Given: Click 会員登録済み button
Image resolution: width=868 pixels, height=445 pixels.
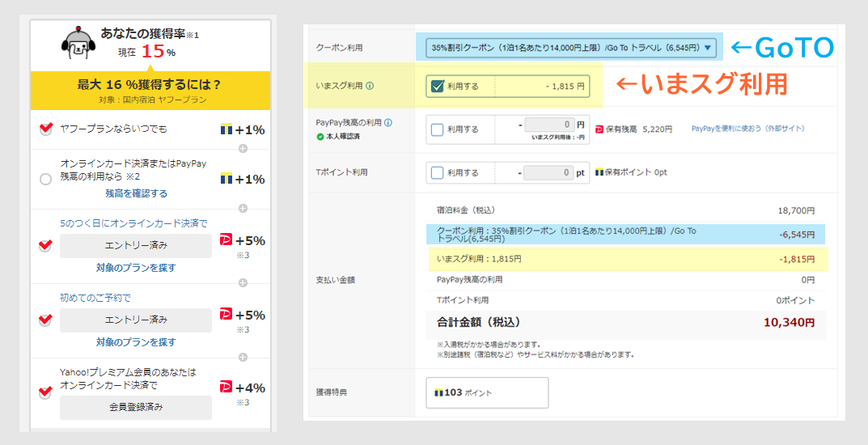Looking at the screenshot, I should click(x=136, y=407).
